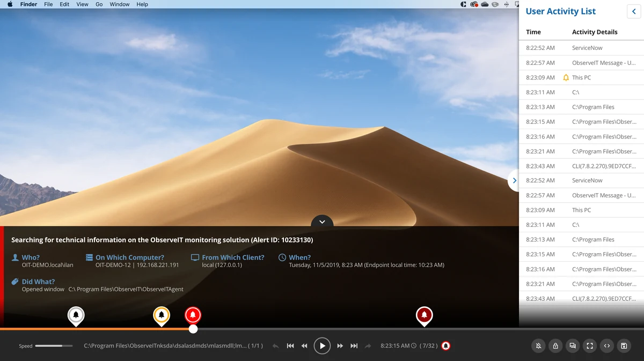This screenshot has width=644, height=361.
Task: Click the OIT-DEMO.local\ilan user name
Action: pyautogui.click(x=47, y=265)
